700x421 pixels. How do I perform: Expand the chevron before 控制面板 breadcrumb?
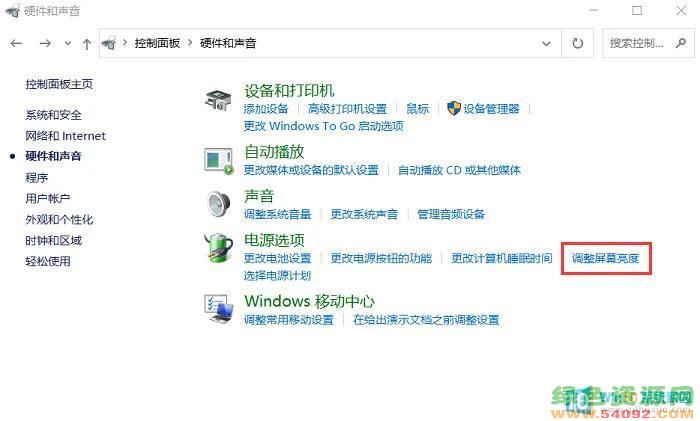tap(125, 43)
